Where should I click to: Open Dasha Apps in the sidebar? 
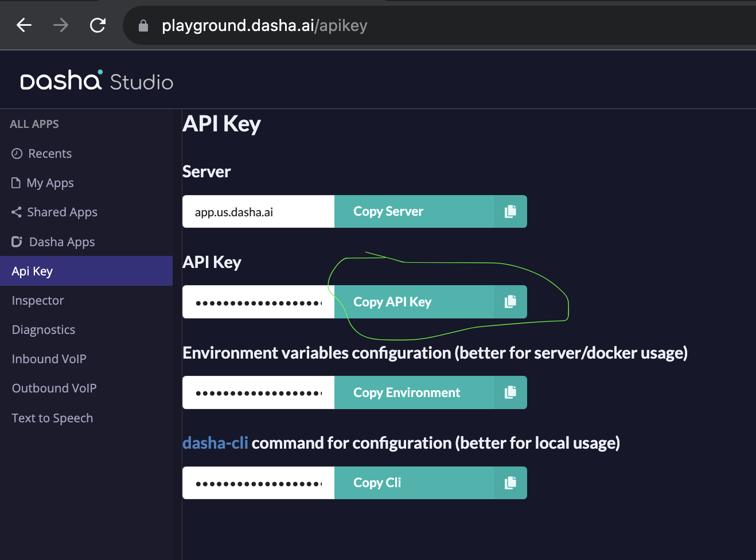(x=61, y=242)
